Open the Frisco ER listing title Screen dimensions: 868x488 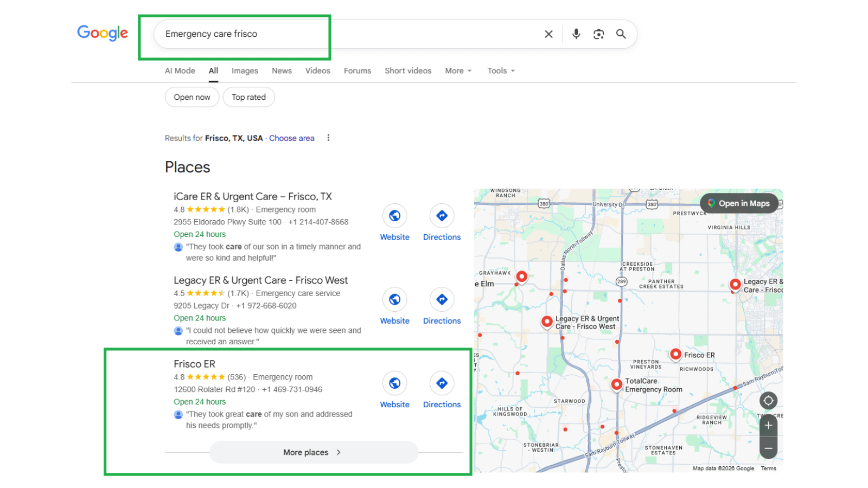click(x=194, y=364)
